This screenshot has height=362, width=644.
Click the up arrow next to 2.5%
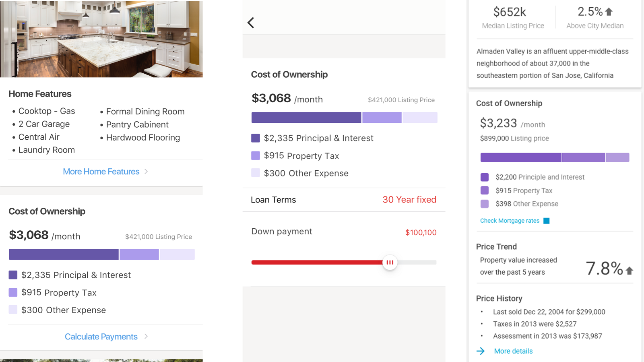[x=609, y=12]
